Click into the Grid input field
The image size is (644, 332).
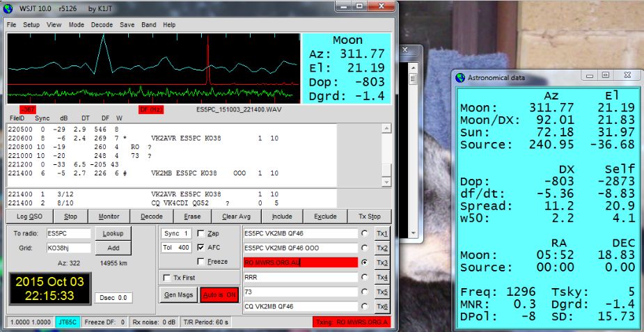click(x=68, y=248)
